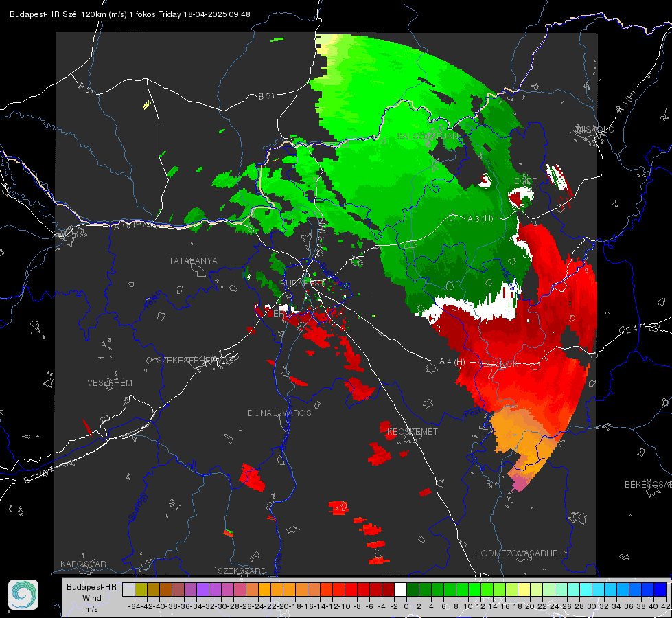This screenshot has height=618, width=672.
Task: Click the EGER city label
Action: (526, 181)
